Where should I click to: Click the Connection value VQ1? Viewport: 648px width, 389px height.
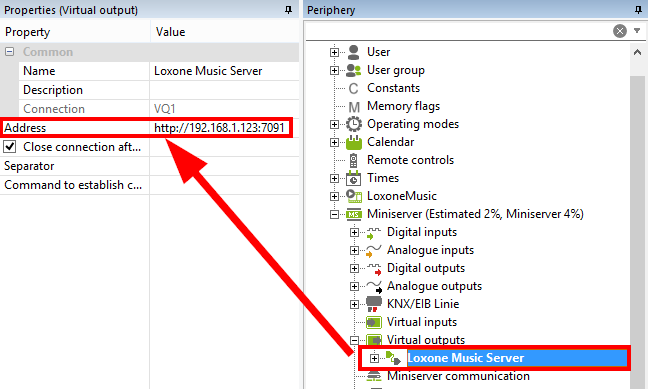(224, 109)
